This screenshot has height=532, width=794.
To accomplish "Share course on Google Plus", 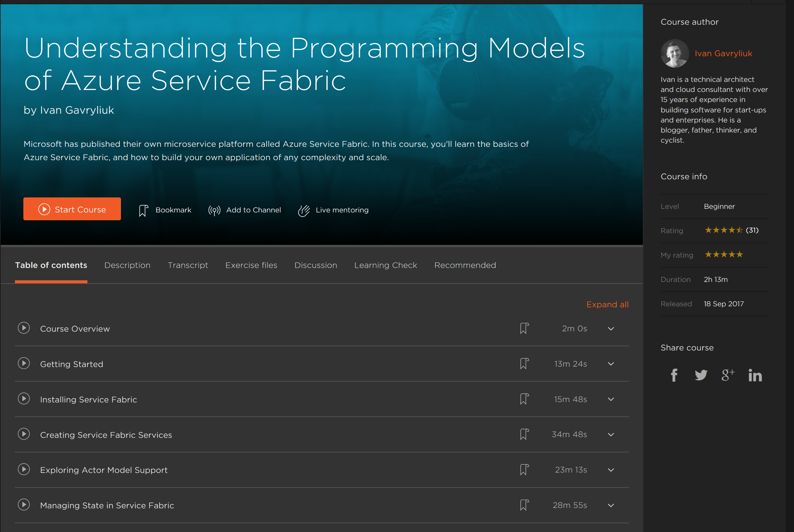I will (728, 375).
